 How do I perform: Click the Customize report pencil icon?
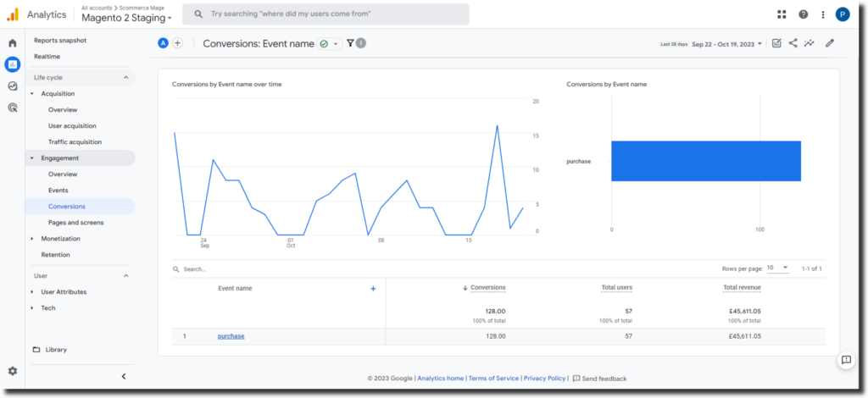(x=830, y=43)
